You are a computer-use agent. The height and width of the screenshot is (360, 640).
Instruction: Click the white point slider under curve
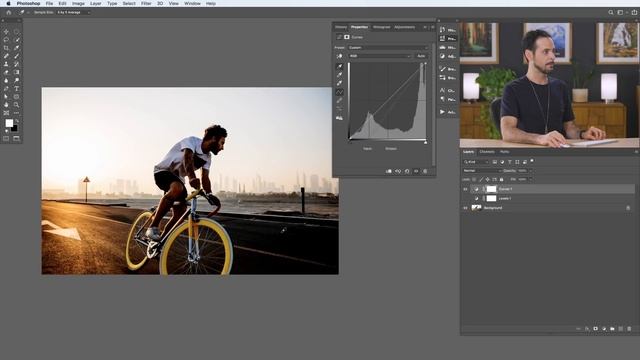[425, 142]
